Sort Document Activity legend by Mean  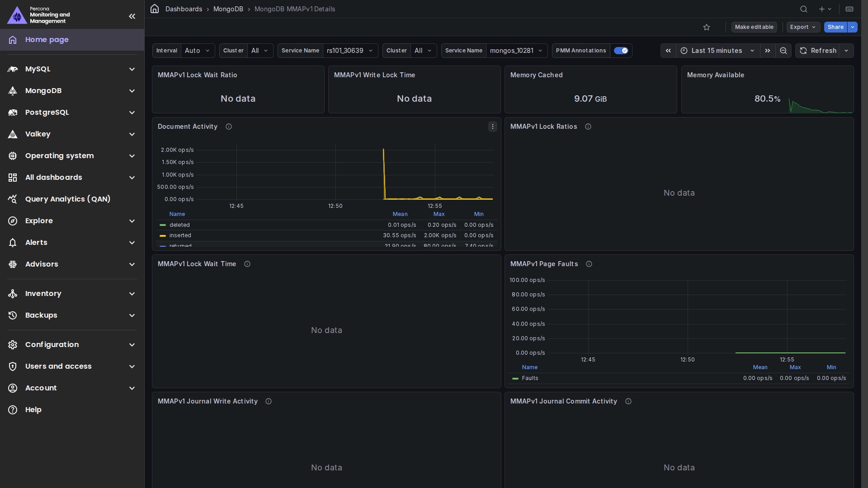coord(400,214)
